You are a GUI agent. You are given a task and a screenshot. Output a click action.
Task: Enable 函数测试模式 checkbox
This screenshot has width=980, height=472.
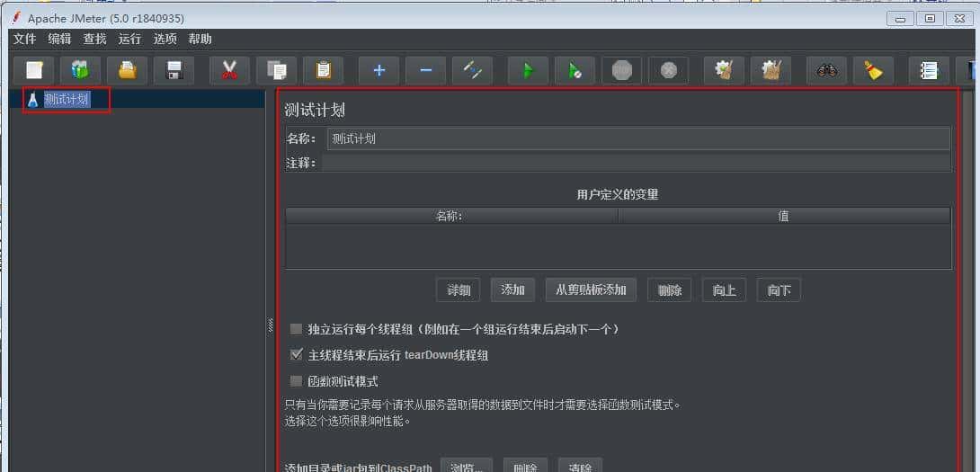click(297, 381)
